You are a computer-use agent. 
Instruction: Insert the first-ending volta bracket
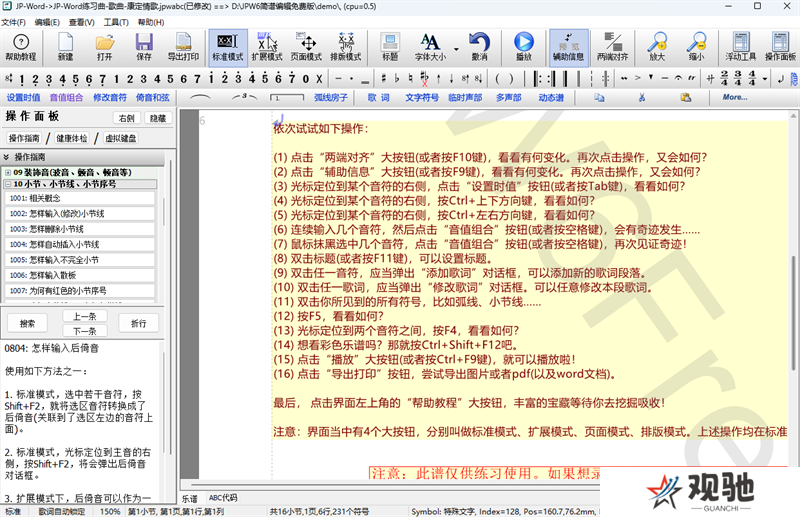[x=287, y=97]
